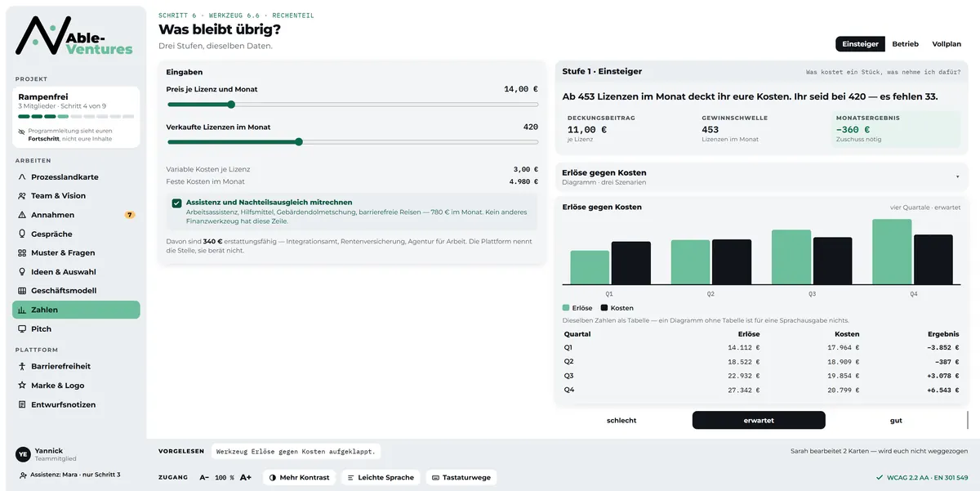Image resolution: width=980 pixels, height=491 pixels.
Task: Open Entwurfsnotizen notes
Action: tap(76, 404)
